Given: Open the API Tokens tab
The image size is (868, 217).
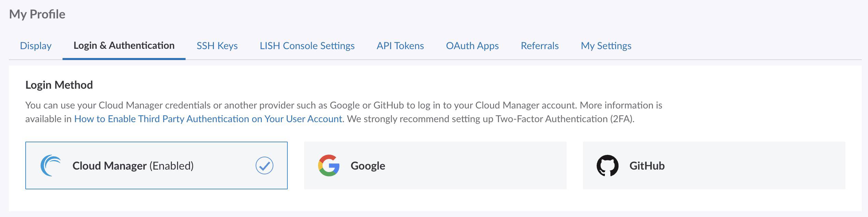Looking at the screenshot, I should 400,46.
